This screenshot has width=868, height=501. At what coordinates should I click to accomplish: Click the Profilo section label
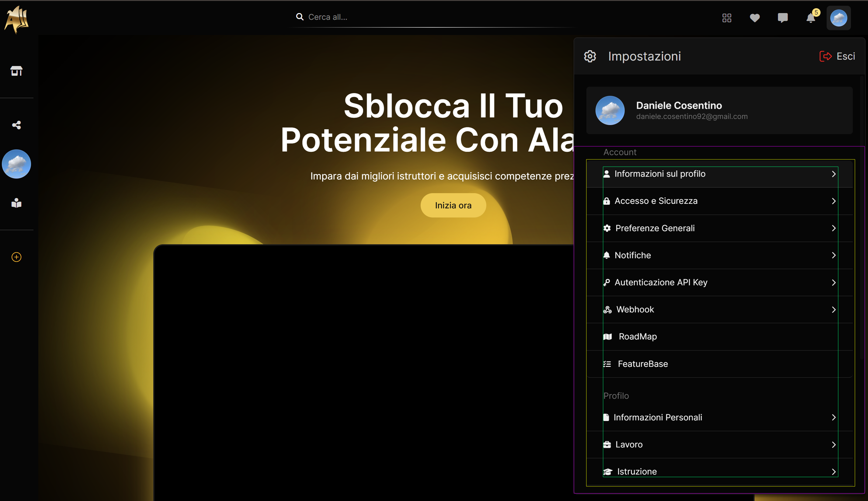click(616, 396)
